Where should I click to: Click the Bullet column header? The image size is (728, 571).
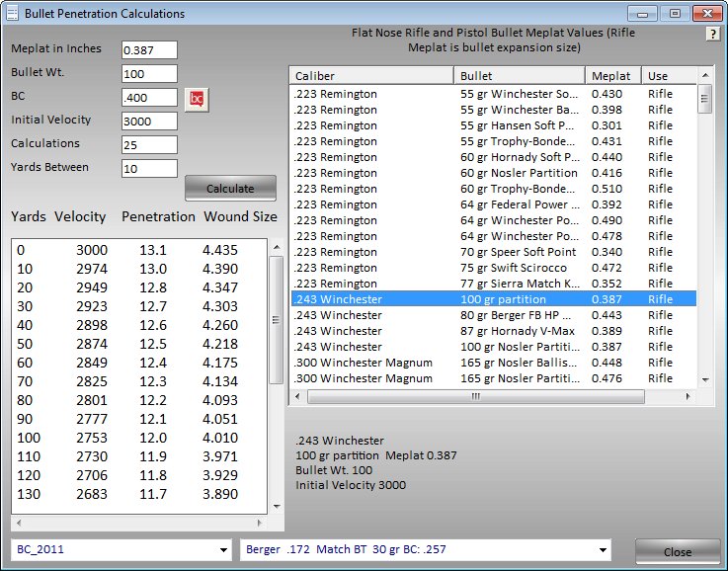(519, 75)
